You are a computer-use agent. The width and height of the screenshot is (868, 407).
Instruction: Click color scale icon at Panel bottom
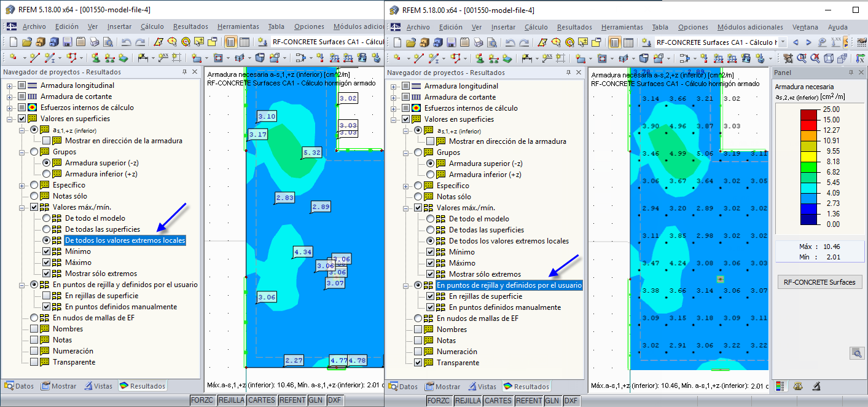[780, 386]
